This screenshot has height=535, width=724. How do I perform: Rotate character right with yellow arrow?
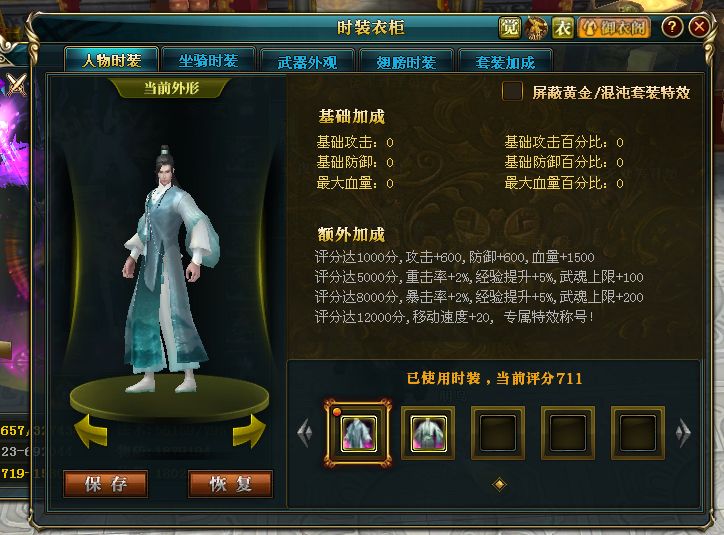pyautogui.click(x=249, y=431)
